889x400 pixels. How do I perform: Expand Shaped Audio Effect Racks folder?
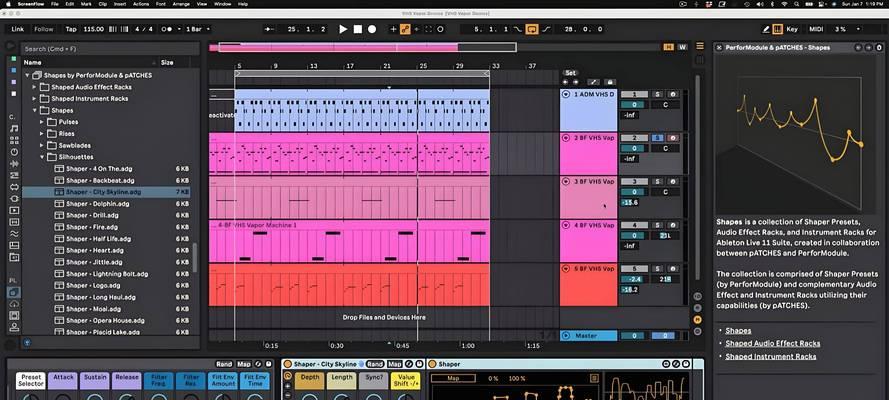coord(34,87)
